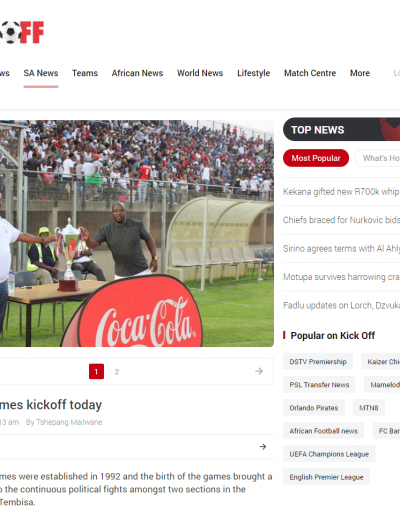Screen dimensions: 400x516
Task: Click the Kick Off soccer ball logo
Action: click(21, 32)
